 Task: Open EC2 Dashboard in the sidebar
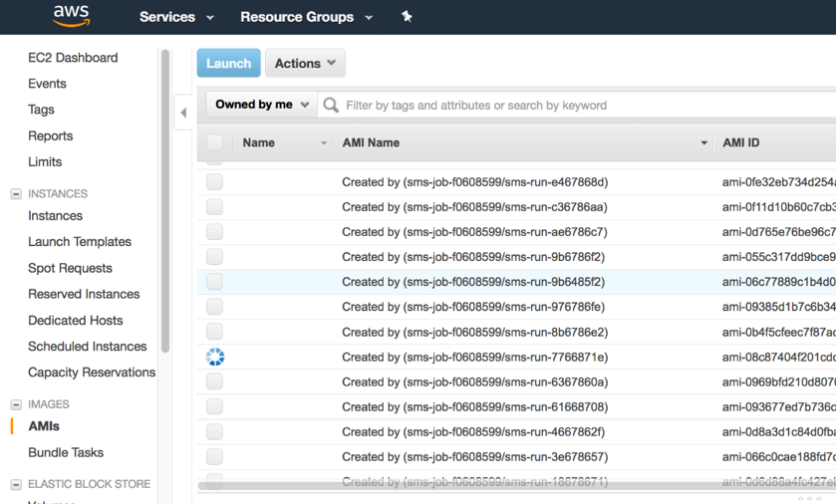(73, 58)
